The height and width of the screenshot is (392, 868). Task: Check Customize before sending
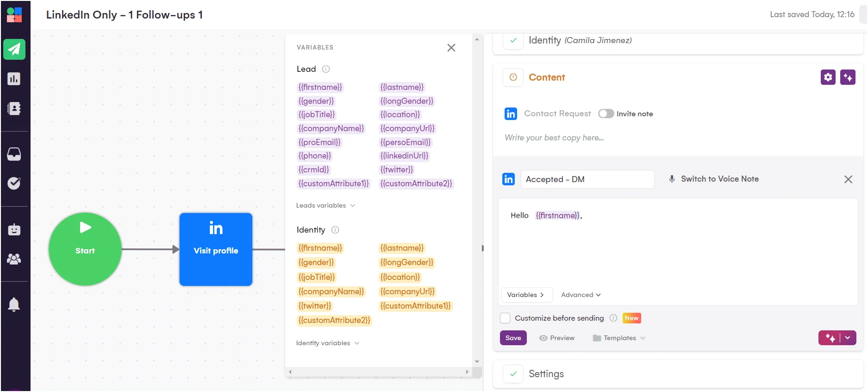[505, 318]
